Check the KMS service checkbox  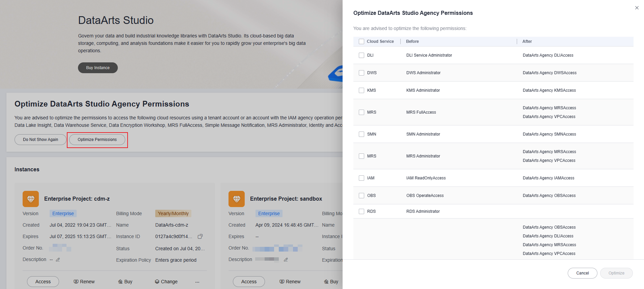point(361,90)
